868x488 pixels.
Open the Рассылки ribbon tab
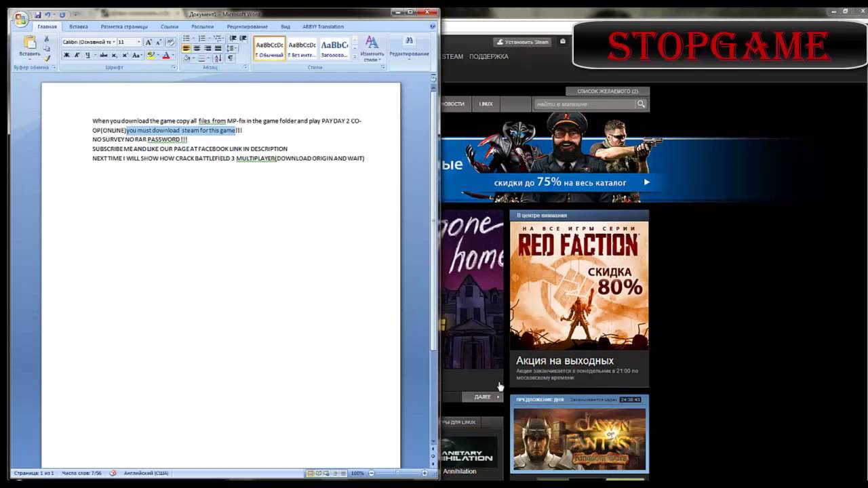click(202, 26)
